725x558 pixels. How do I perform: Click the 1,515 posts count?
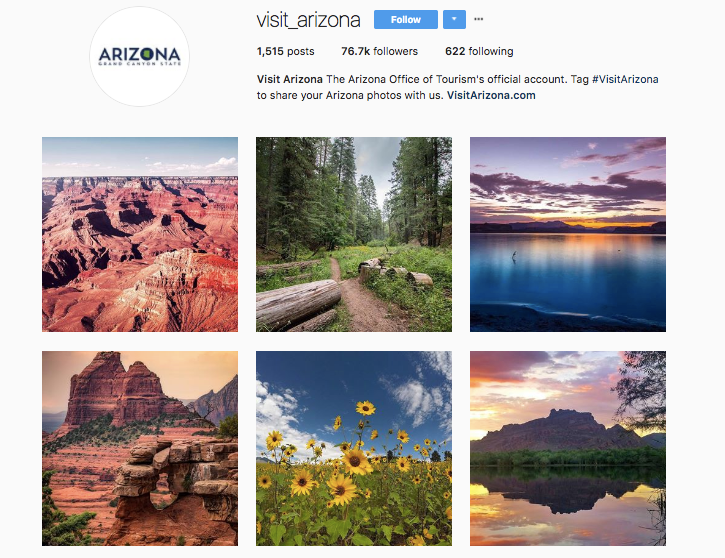(285, 51)
